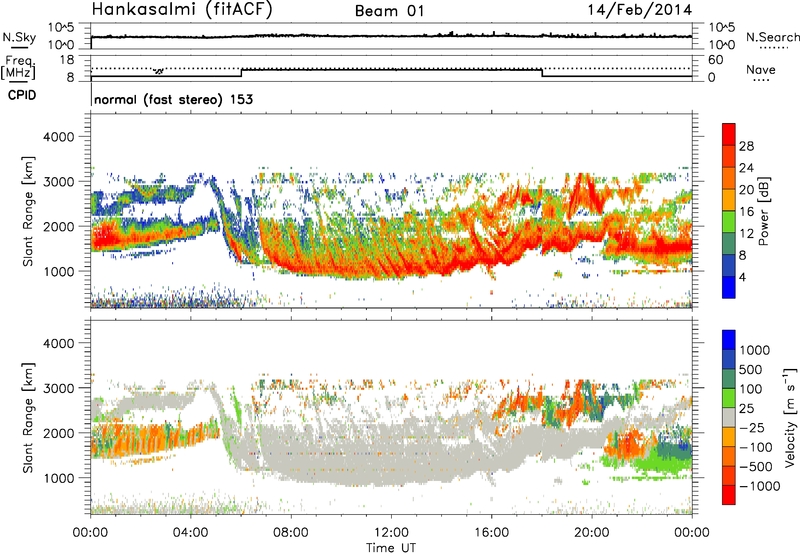Click the "16" label on the power colorbar
Image resolution: width=800 pixels, height=554 pixels.
click(x=746, y=212)
